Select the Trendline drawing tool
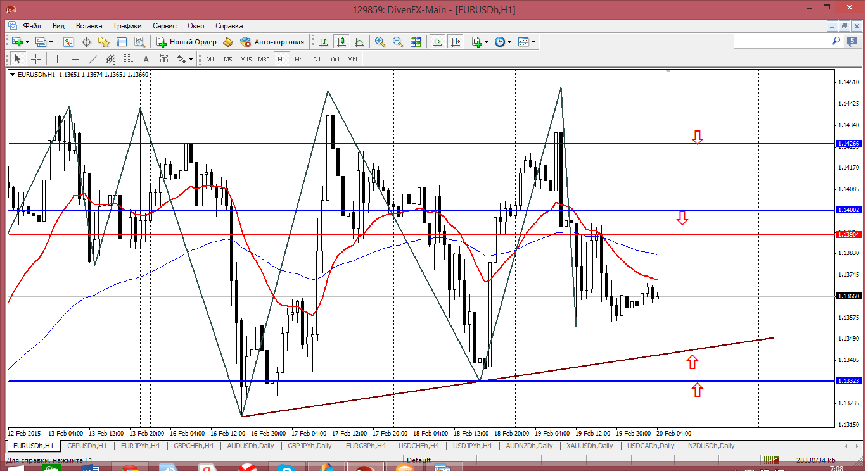This screenshot has width=868, height=471. (93, 59)
